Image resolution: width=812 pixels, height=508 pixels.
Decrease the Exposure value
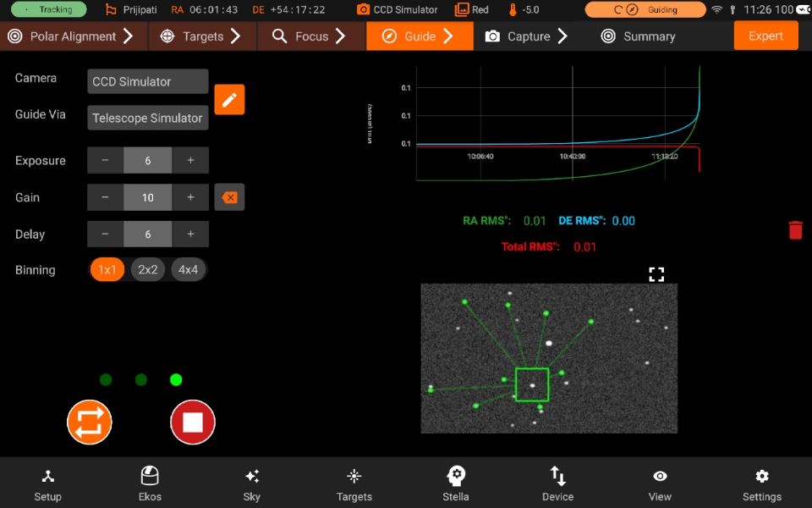(x=105, y=160)
